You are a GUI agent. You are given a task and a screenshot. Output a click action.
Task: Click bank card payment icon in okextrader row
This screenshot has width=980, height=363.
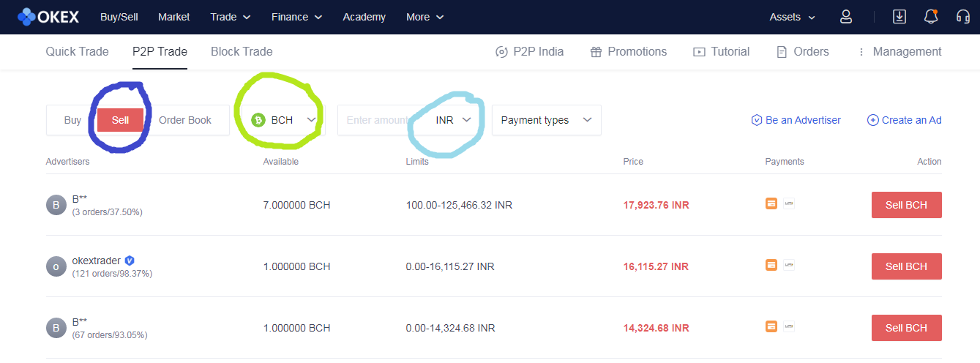pos(771,265)
